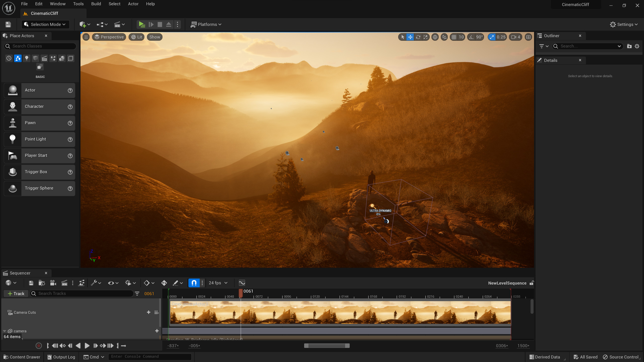This screenshot has width=644, height=362.
Task: Select Cinematic category clapper icon
Action: coord(44,58)
